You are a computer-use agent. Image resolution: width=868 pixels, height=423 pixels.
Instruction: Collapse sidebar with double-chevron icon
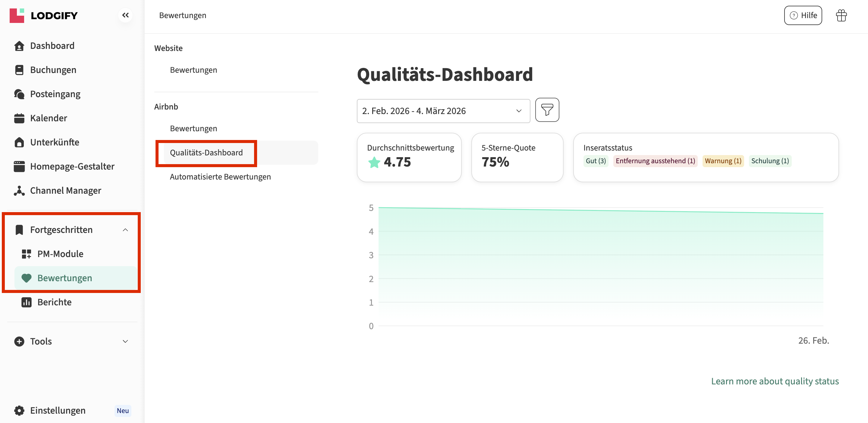[125, 15]
